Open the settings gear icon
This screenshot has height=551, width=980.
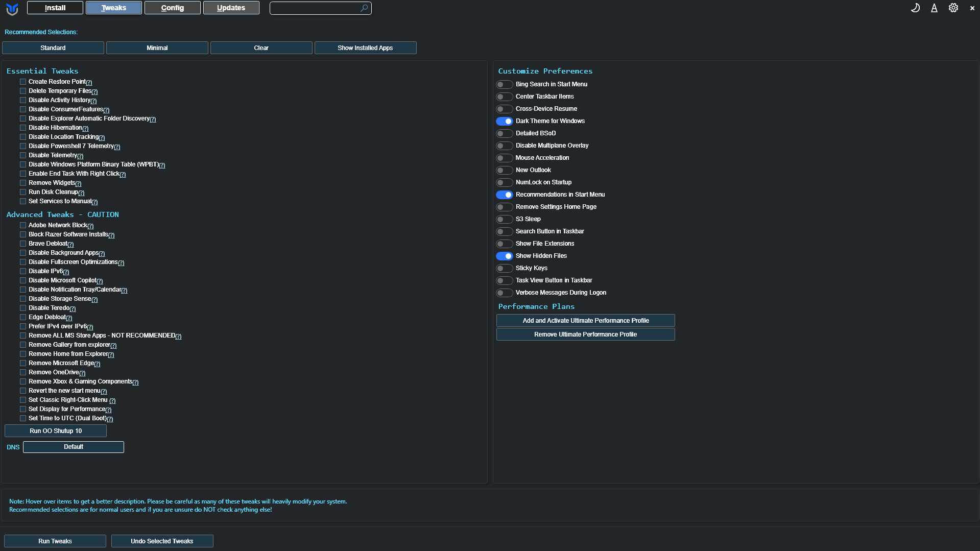pyautogui.click(x=953, y=8)
